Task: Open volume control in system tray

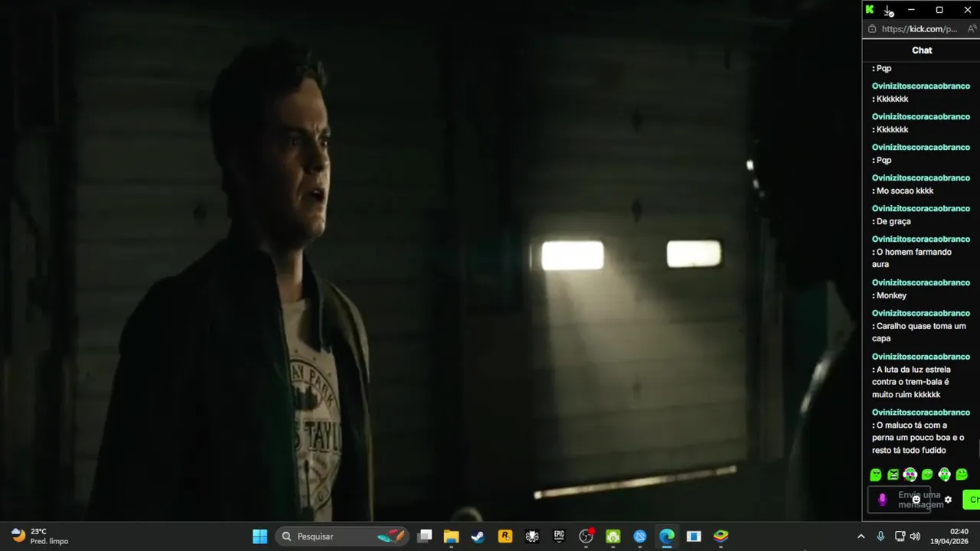Action: [915, 536]
